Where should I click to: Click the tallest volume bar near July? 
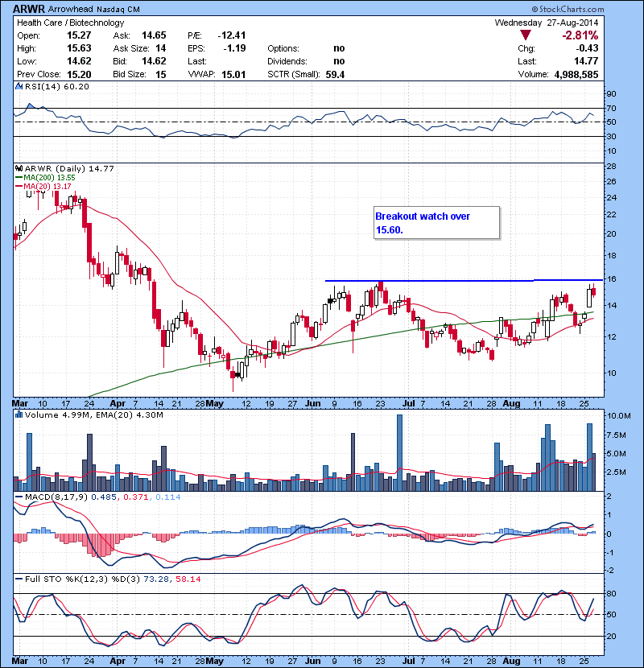point(399,453)
